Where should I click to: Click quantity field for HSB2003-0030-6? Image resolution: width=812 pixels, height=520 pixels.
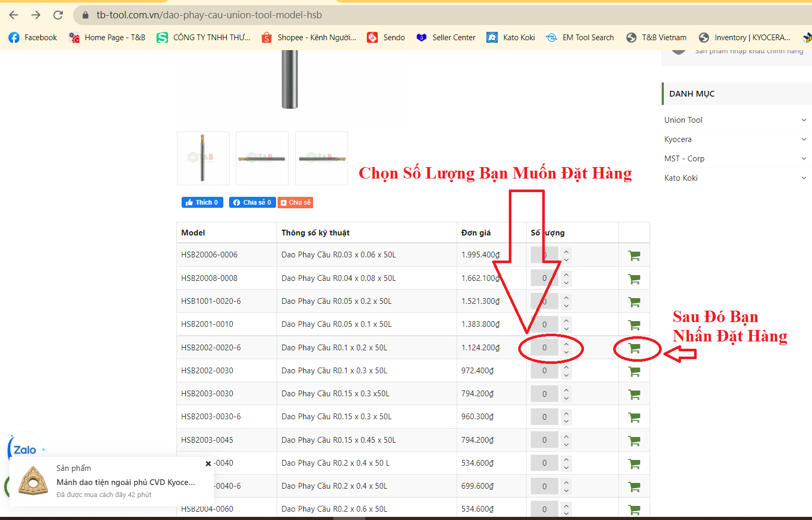(x=544, y=417)
